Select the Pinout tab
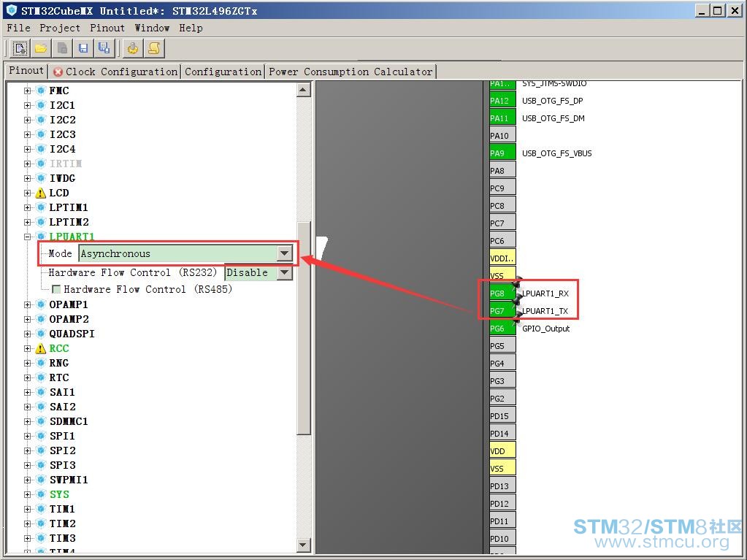The height and width of the screenshot is (560, 747). pyautogui.click(x=26, y=71)
